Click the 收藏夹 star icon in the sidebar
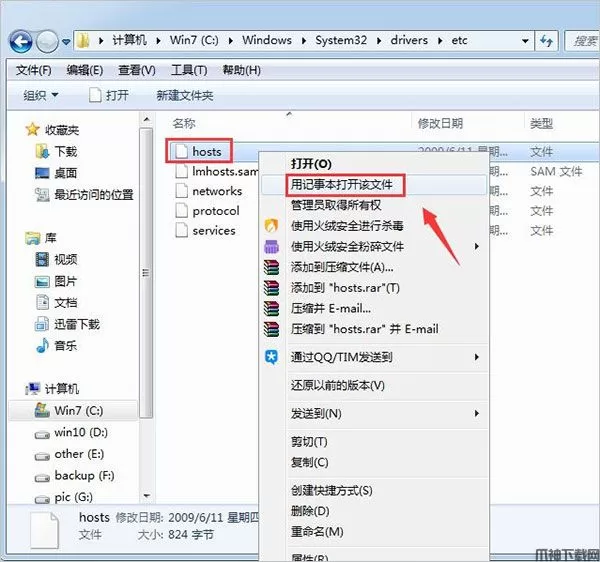This screenshot has width=600, height=562. (33, 129)
